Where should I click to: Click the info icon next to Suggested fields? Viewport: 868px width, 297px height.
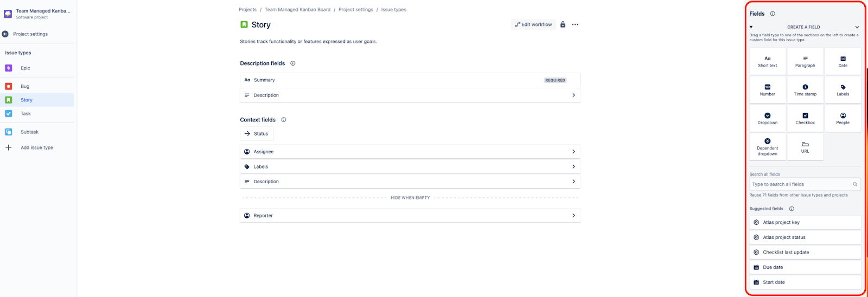click(x=792, y=209)
